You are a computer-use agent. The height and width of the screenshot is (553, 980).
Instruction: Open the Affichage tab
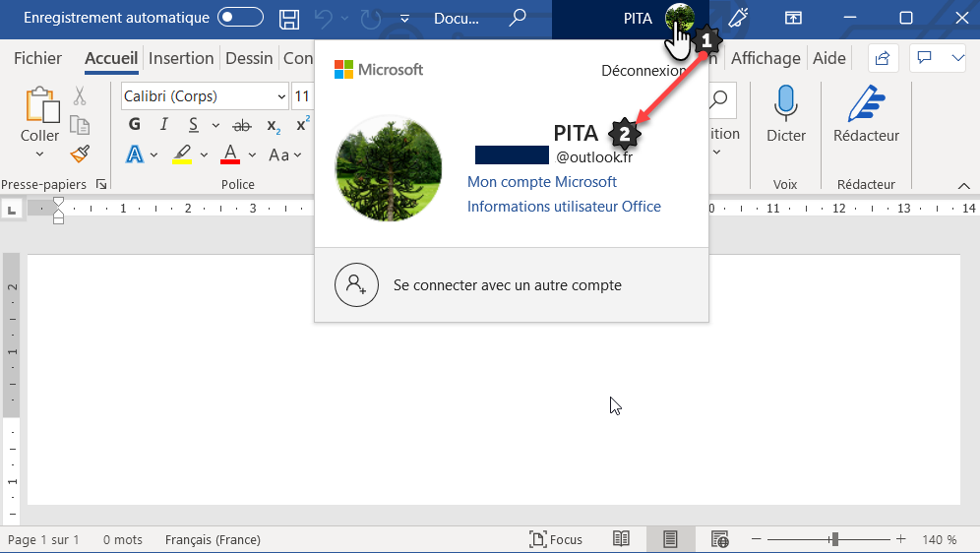click(x=766, y=58)
